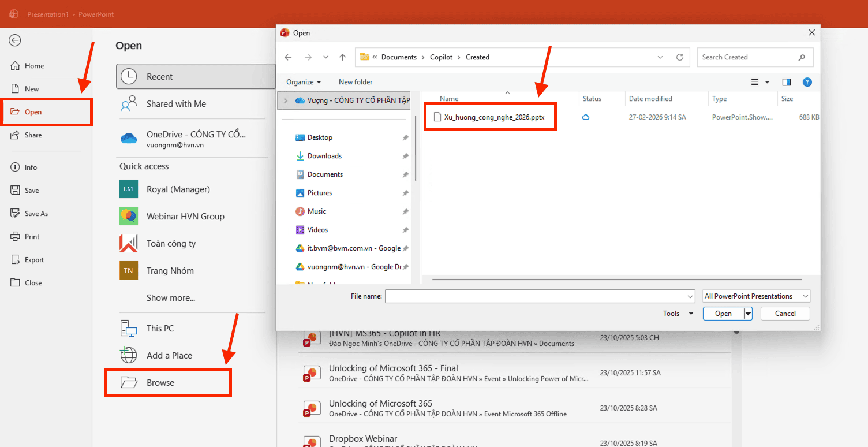Click the back arrow in PowerPoint backstage
This screenshot has width=868, height=447.
[15, 40]
